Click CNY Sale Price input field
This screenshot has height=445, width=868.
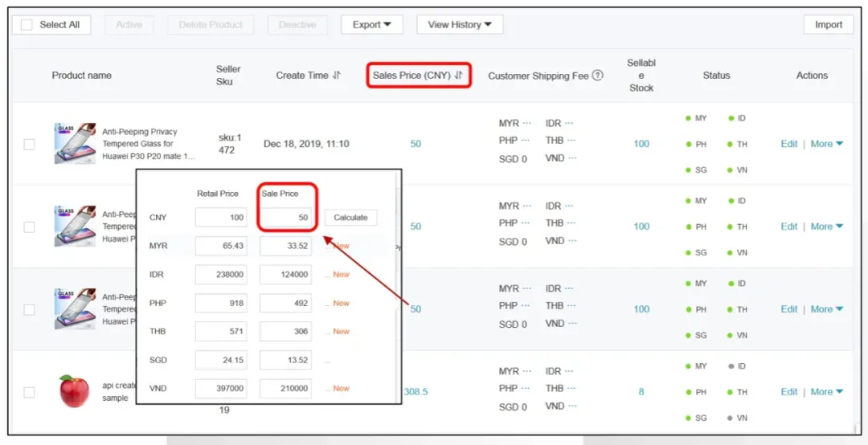285,218
